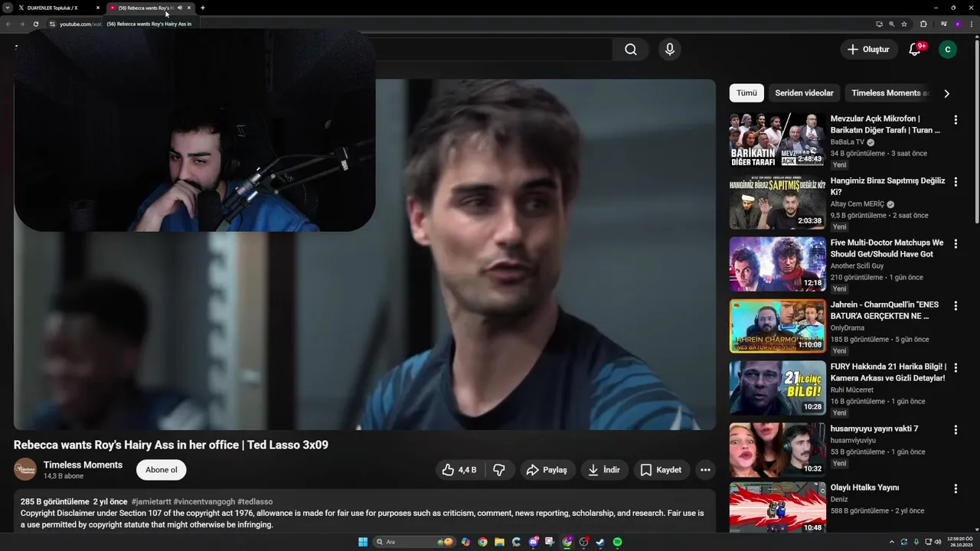Open browser extensions puzzle icon
Image resolution: width=980 pixels, height=551 pixels.
(x=923, y=24)
